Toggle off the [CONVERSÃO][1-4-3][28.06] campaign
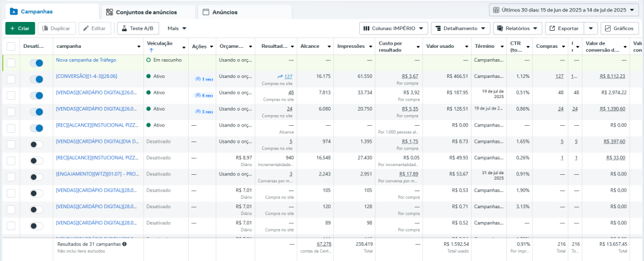This screenshot has height=261, width=644. [36, 79]
